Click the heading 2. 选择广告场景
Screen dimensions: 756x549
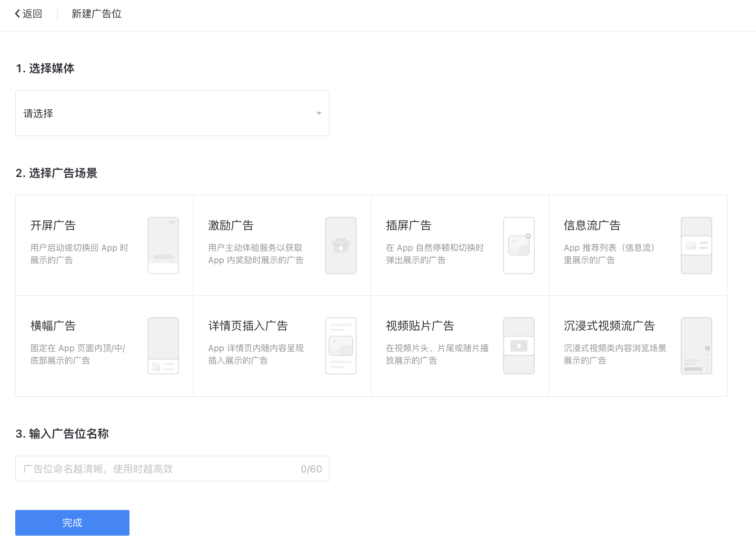click(x=57, y=173)
